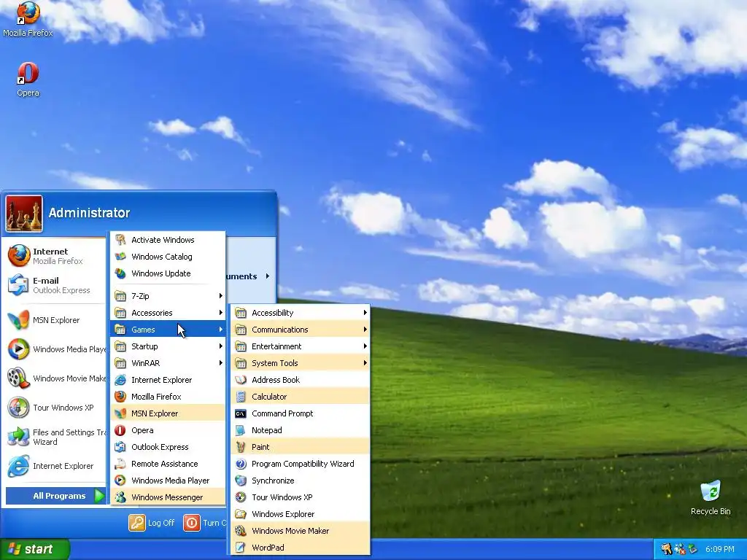Screen dimensions: 747x560
Task: Open Address Book
Action: 301,379
